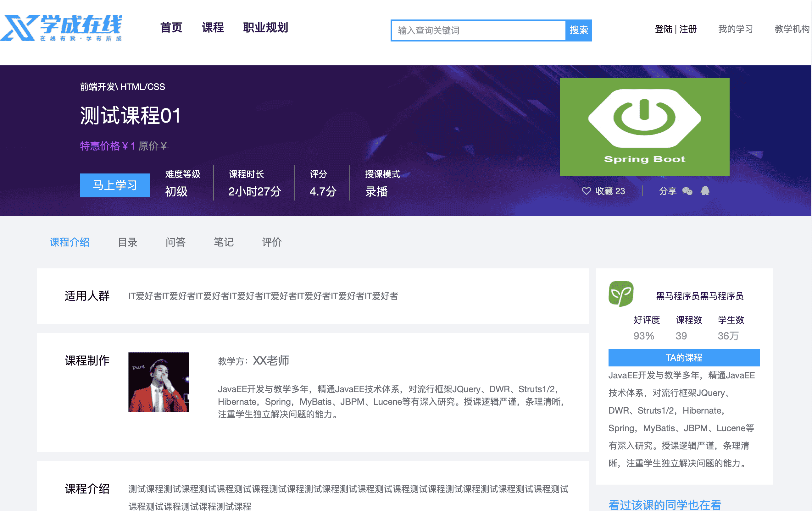Open the 笔记 tab
The width and height of the screenshot is (812, 511).
point(224,242)
